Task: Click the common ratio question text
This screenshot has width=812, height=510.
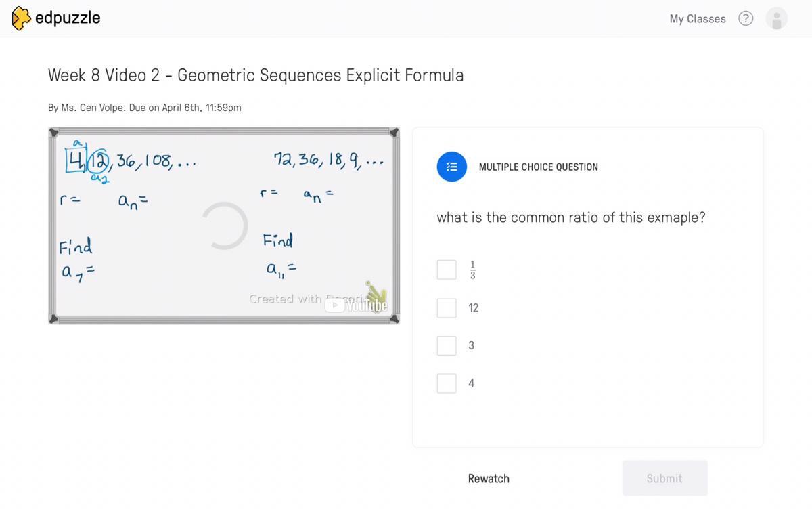Action: click(571, 217)
